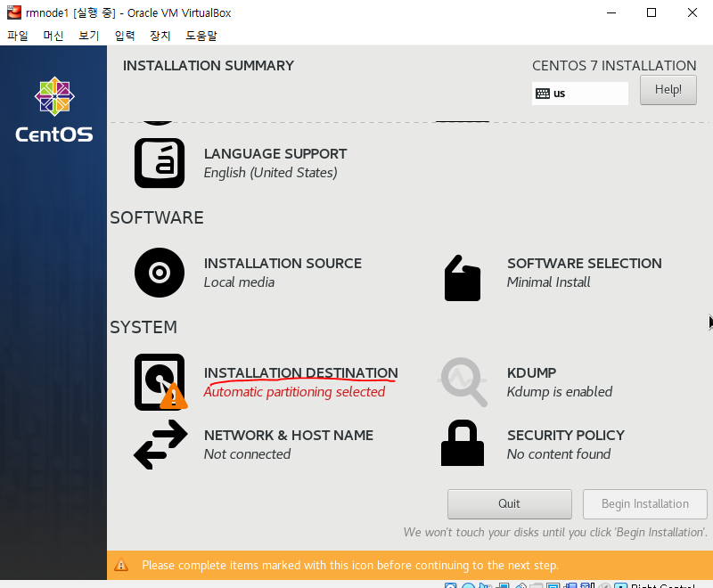Select INSTALLATION DESTINATION label
This screenshot has width=713, height=588.
pos(300,372)
